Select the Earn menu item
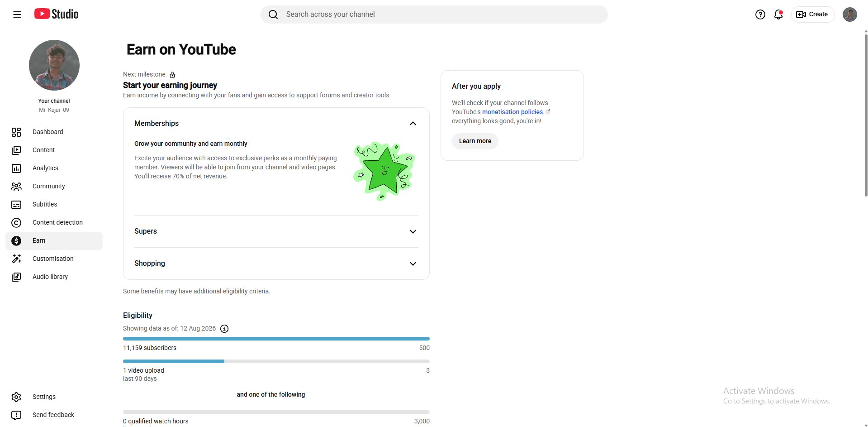The height and width of the screenshot is (427, 868). tap(54, 240)
